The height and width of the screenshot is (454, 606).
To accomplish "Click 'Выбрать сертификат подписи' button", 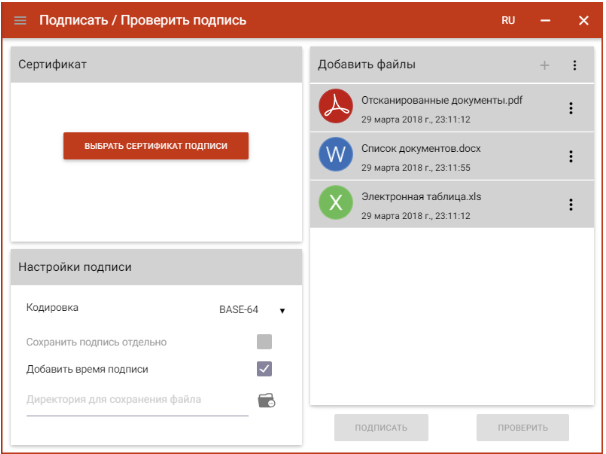I will tap(156, 146).
